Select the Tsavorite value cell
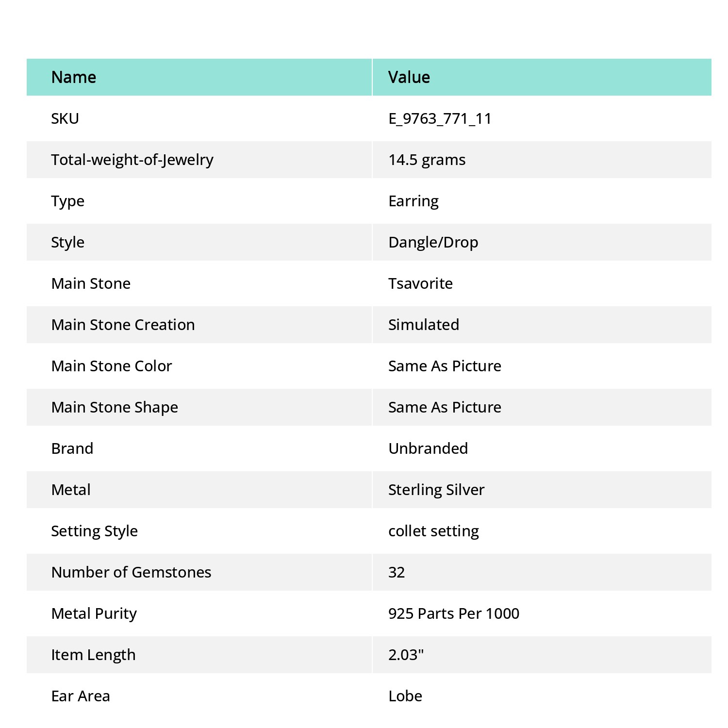 [x=542, y=283]
